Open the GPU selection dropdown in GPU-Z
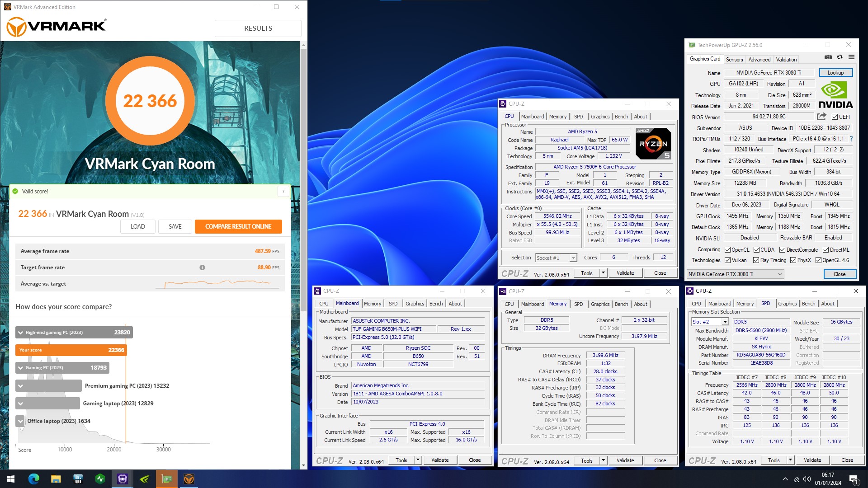 tap(735, 274)
